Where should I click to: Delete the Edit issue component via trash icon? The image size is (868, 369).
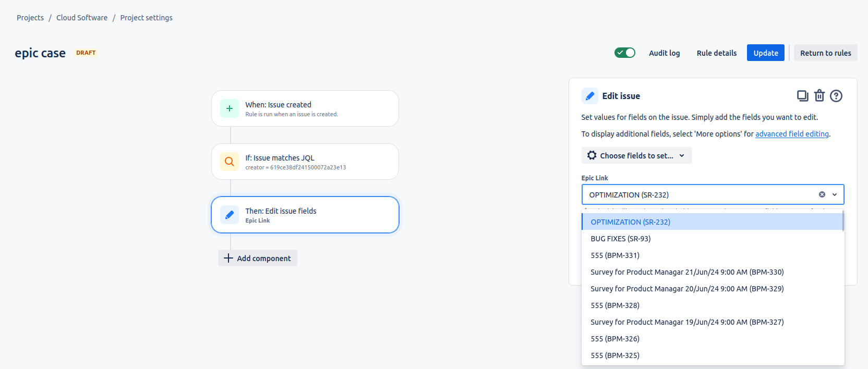(x=819, y=96)
